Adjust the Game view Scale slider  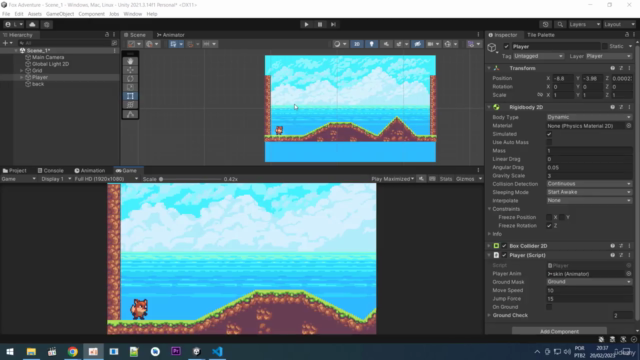click(x=190, y=179)
